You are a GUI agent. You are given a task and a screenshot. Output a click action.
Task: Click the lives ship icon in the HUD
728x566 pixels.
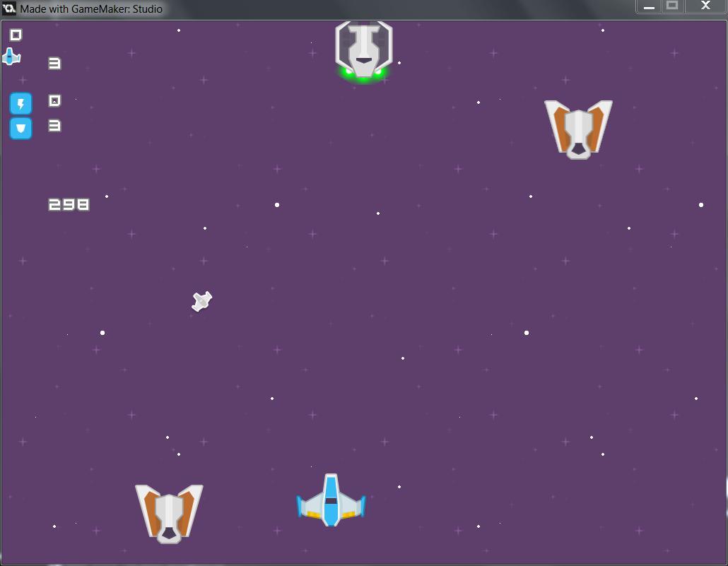[11, 57]
